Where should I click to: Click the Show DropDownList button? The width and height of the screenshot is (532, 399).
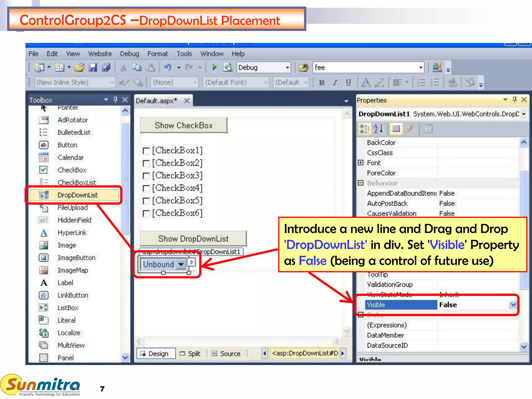click(193, 239)
